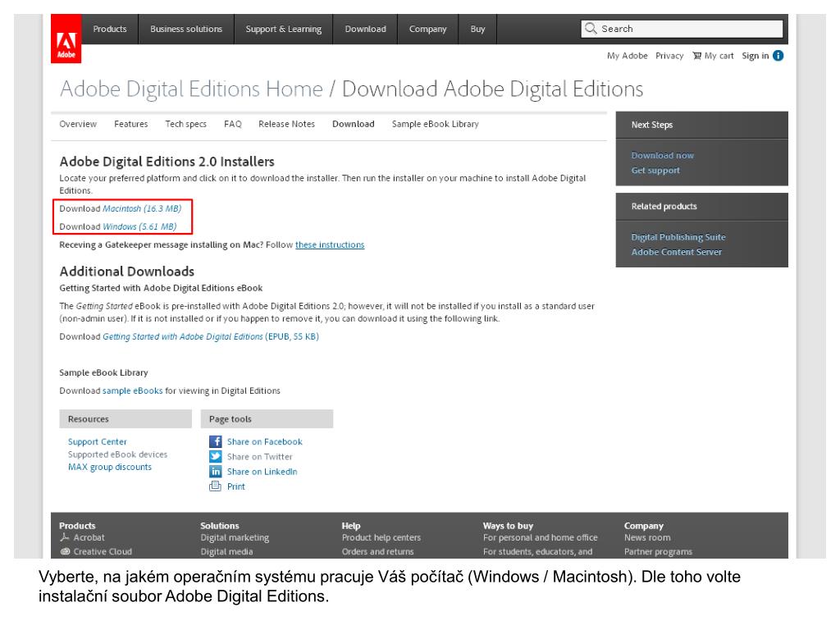
Task: Click Get support in Next Steps
Action: (x=655, y=171)
